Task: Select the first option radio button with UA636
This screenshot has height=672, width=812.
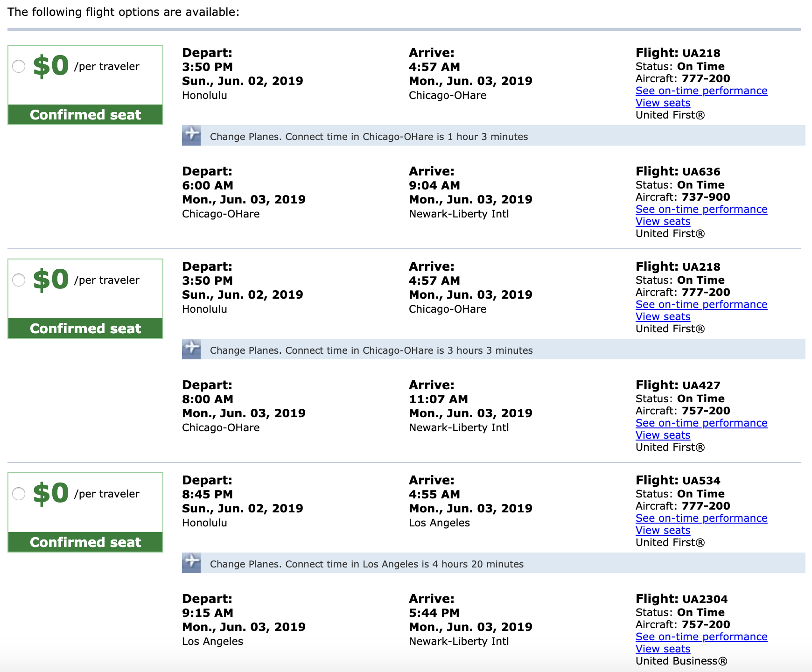Action: coord(19,66)
